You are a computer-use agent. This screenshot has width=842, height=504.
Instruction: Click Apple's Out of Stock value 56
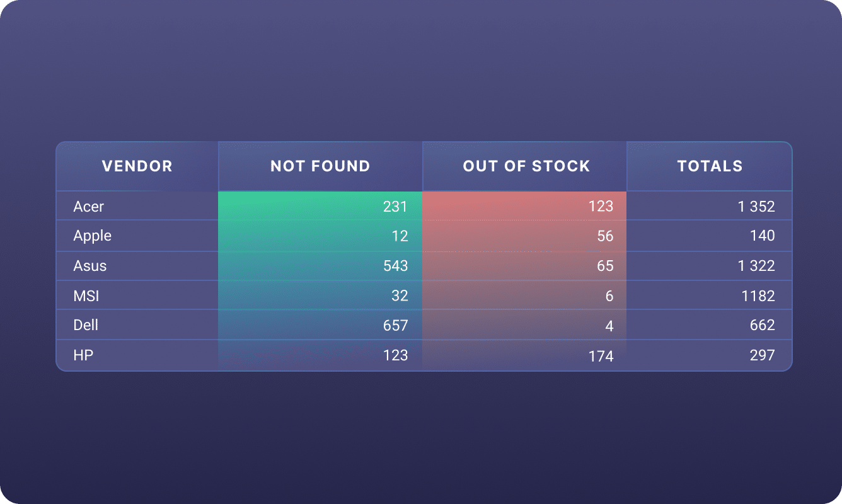coord(605,236)
